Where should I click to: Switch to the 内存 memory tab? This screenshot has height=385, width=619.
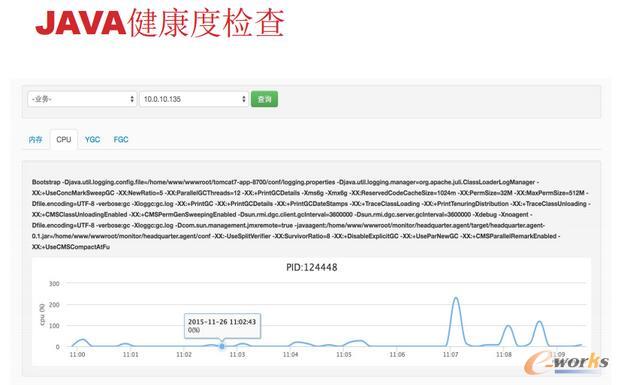coord(36,139)
